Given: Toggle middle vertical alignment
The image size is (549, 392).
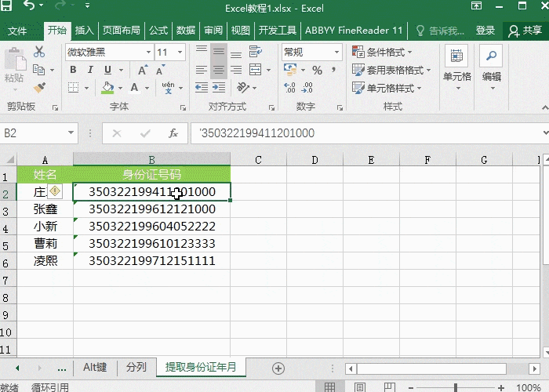Looking at the screenshot, I should pos(219,52).
